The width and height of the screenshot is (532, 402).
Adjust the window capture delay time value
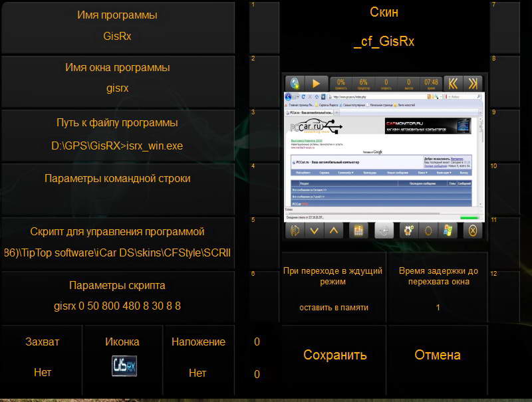coord(438,289)
